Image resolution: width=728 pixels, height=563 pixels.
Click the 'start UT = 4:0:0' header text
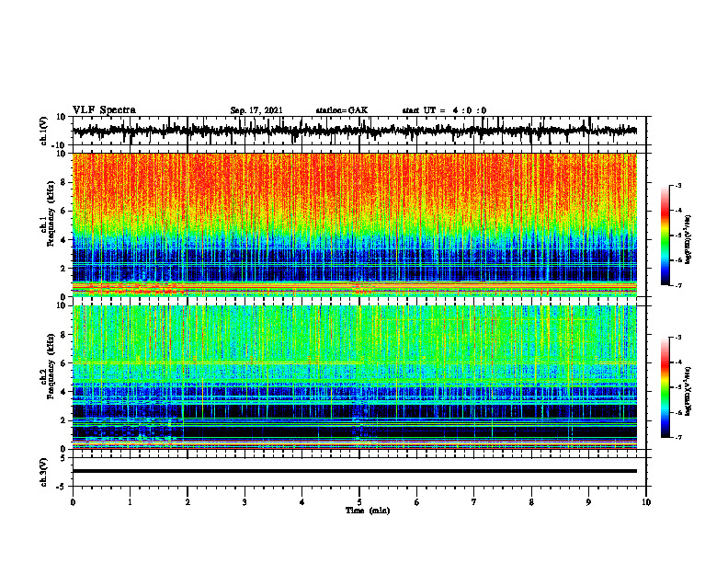coord(444,110)
